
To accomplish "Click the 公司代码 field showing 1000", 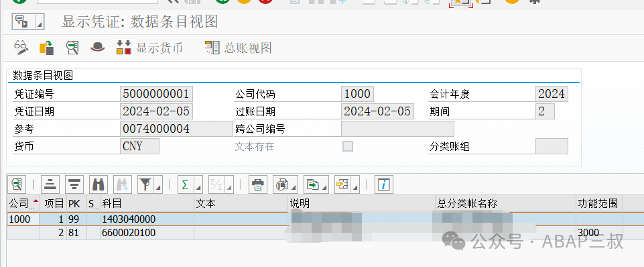I will coord(357,94).
